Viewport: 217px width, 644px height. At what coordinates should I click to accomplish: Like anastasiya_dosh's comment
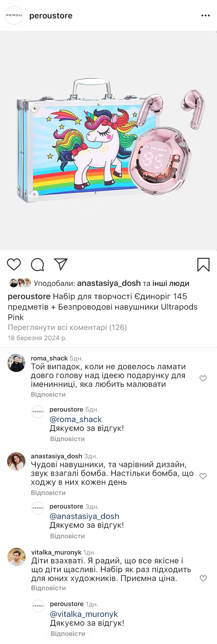click(203, 476)
